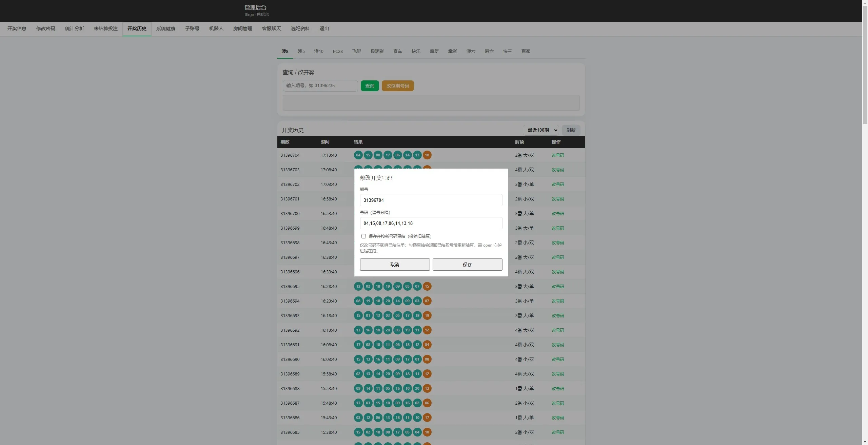Screen dimensions: 868x445
Task: Switch to the 澳六 tab
Action: [471, 51]
